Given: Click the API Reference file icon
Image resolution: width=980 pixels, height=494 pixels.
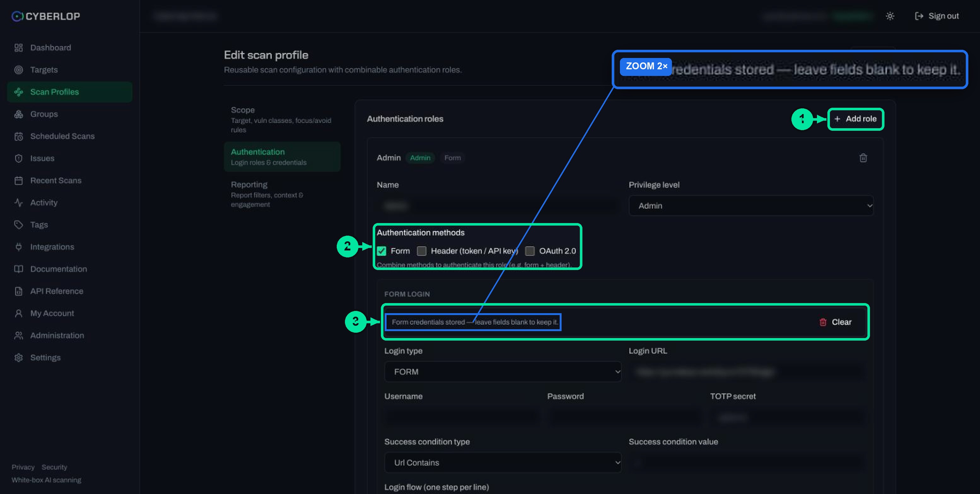Looking at the screenshot, I should 18,291.
